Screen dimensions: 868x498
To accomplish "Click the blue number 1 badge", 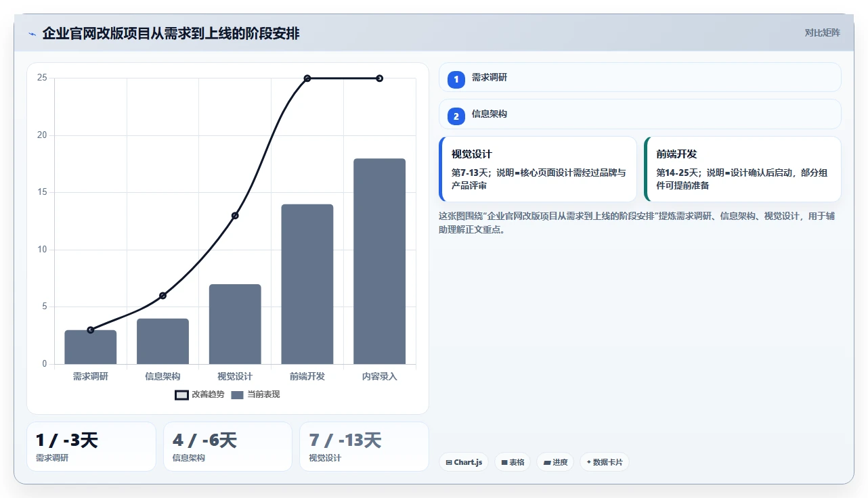I will point(456,79).
